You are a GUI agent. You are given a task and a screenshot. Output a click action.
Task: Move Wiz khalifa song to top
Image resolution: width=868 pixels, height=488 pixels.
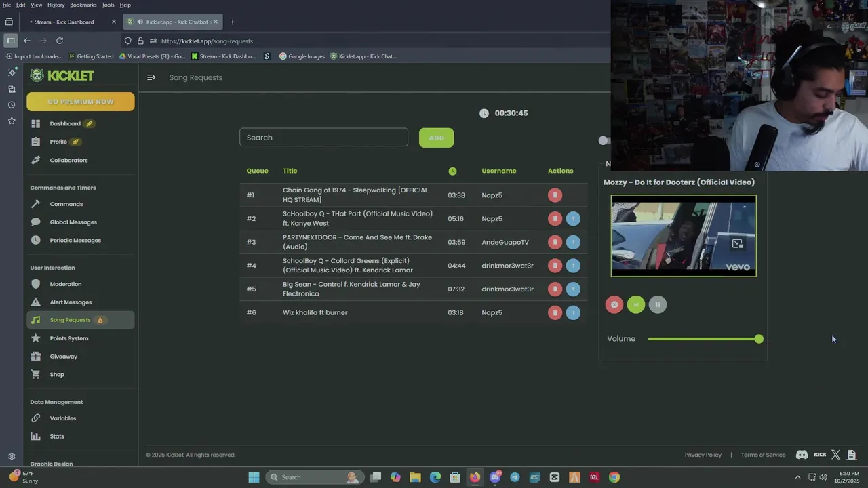[573, 312]
